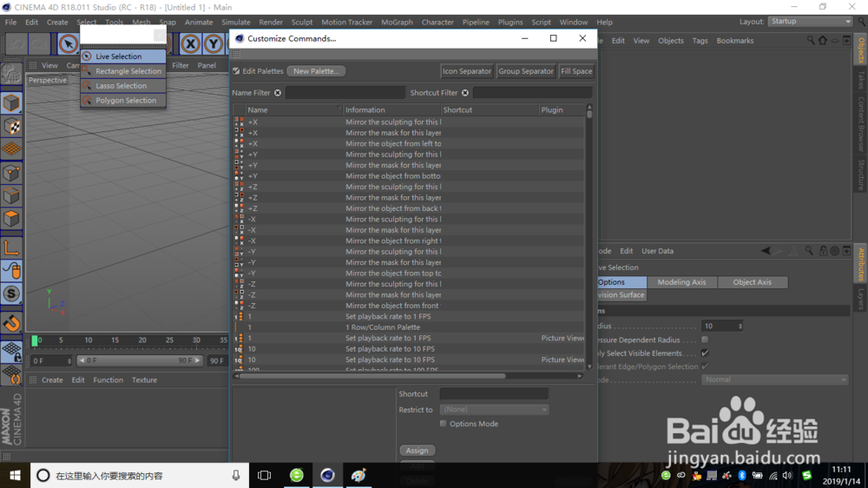Open the Mode Normal dropdown
The height and width of the screenshot is (488, 868).
774,379
